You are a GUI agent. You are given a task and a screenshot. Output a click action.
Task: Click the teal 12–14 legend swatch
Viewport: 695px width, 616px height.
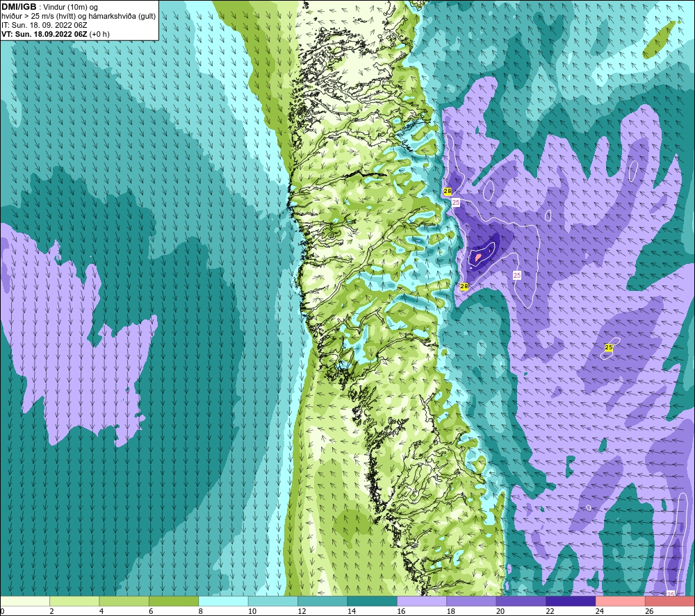pyautogui.click(x=322, y=601)
